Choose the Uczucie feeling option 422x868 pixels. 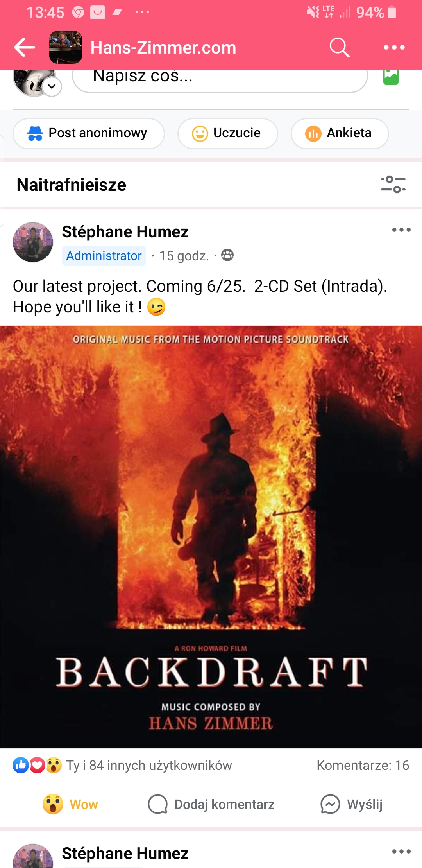pos(228,133)
